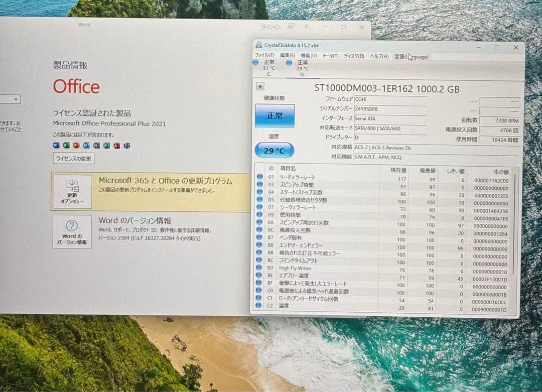The height and width of the screenshot is (392, 542).
Task: Click the Teams icon in included products
Action: [x=126, y=146]
